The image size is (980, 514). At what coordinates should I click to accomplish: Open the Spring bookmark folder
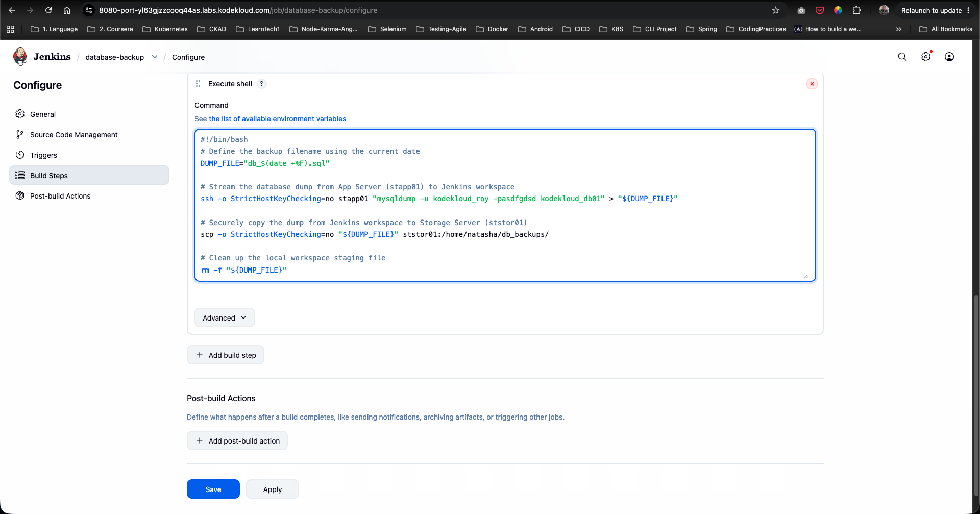pyautogui.click(x=702, y=29)
